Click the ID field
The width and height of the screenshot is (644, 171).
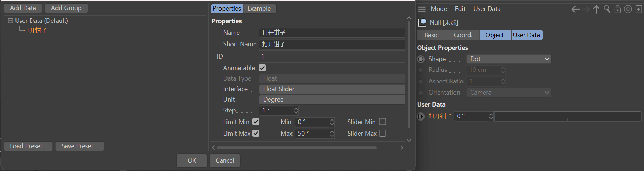[x=332, y=56]
